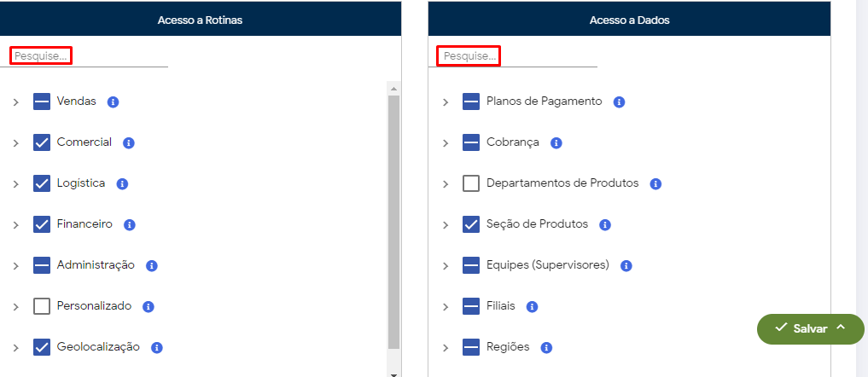868x377 pixels.
Task: Uncheck the Comercial checkbox
Action: [42, 142]
